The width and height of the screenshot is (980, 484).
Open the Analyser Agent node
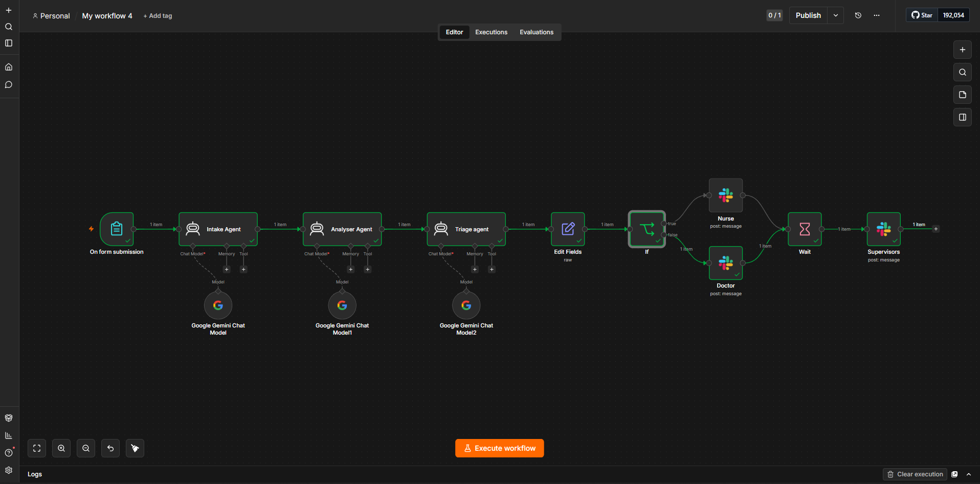point(342,229)
